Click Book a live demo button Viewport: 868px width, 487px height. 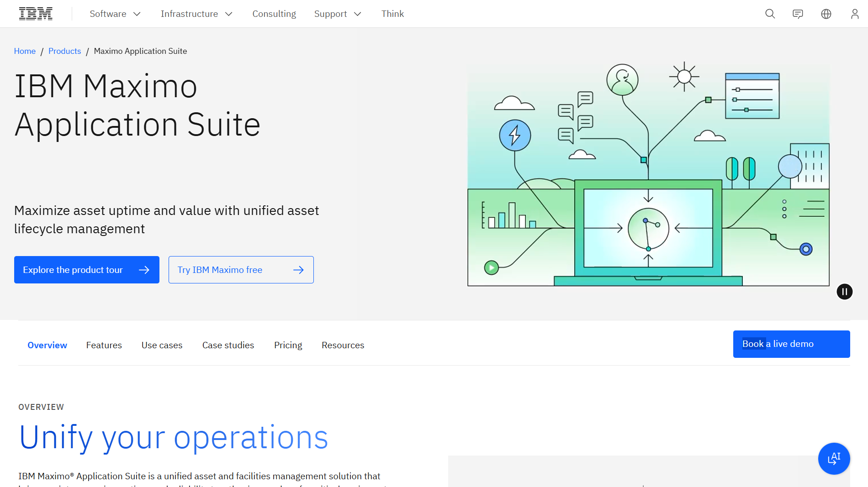pos(792,344)
